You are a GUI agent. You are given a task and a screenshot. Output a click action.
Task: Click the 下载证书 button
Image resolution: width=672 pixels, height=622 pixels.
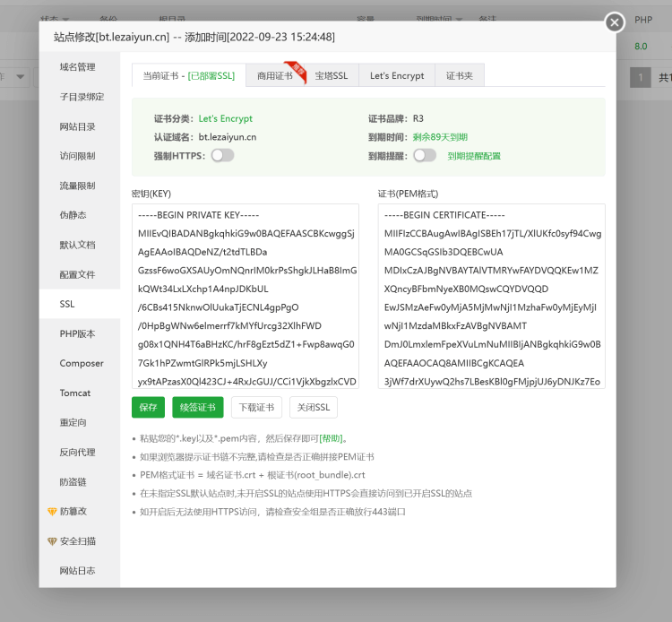point(257,407)
